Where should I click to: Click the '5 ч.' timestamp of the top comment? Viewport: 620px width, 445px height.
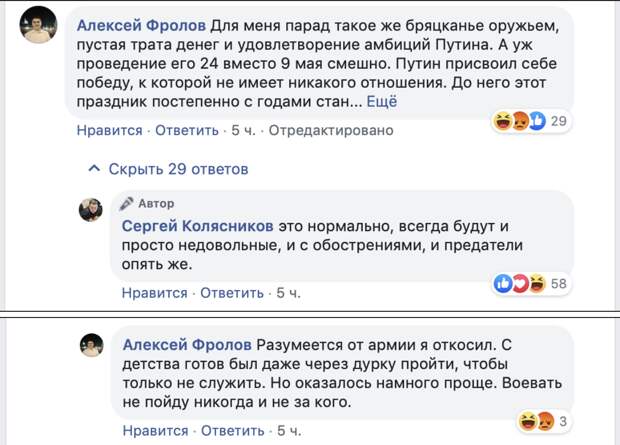tap(243, 130)
